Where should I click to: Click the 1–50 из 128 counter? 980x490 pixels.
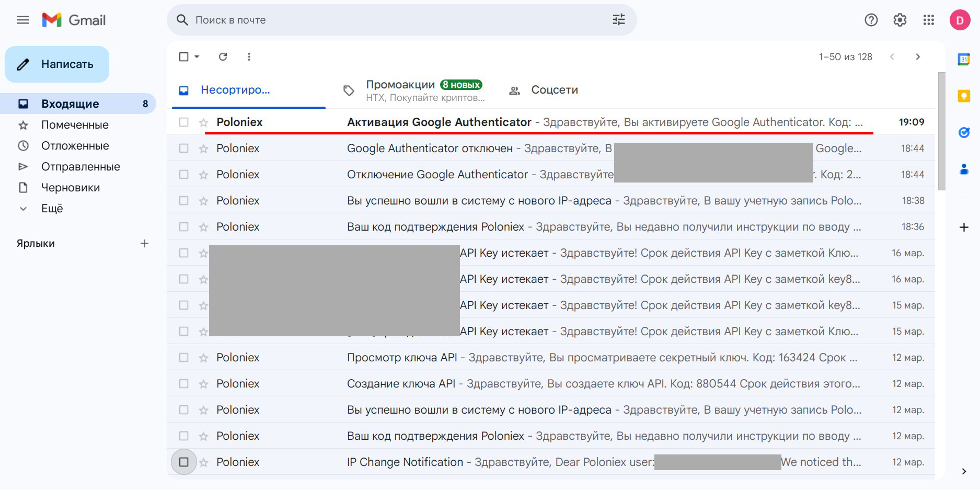point(845,56)
